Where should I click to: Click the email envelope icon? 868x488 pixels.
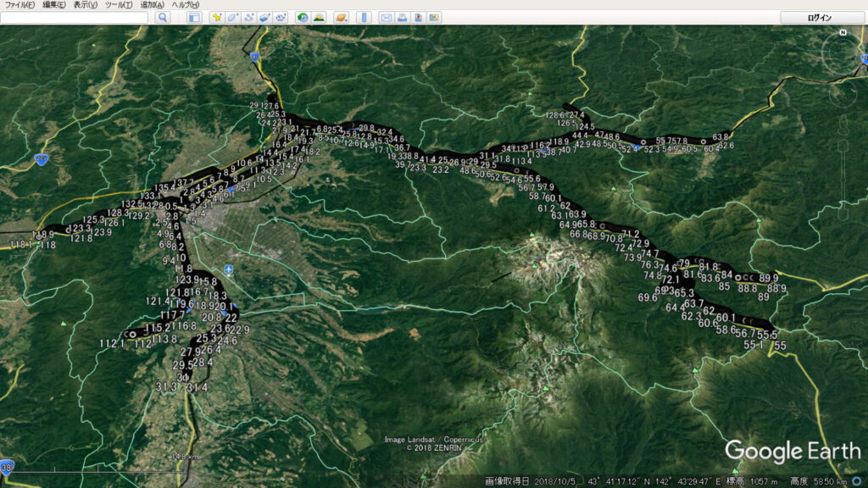pos(387,18)
